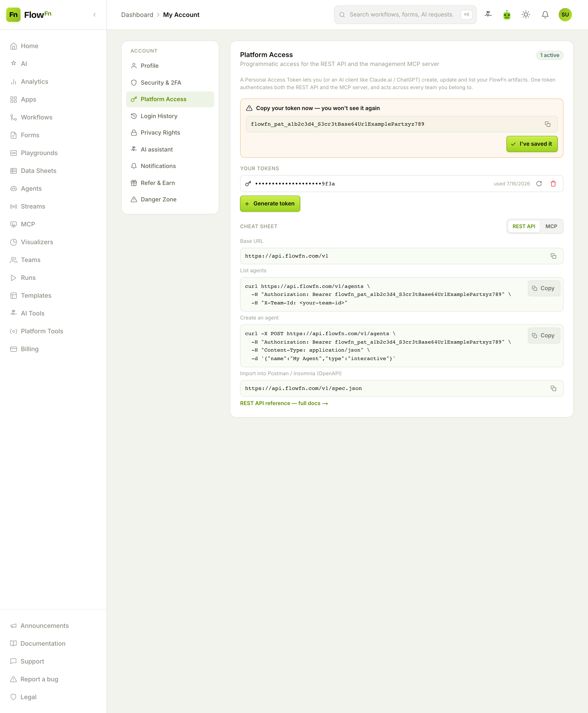The height and width of the screenshot is (713, 588).
Task: Open notifications bell in header
Action: [x=545, y=14]
